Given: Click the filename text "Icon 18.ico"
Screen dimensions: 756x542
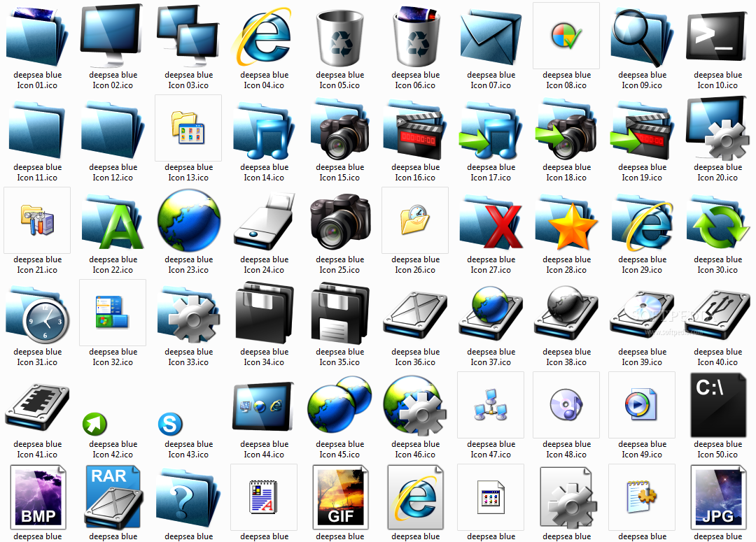Looking at the screenshot, I should pyautogui.click(x=566, y=178).
